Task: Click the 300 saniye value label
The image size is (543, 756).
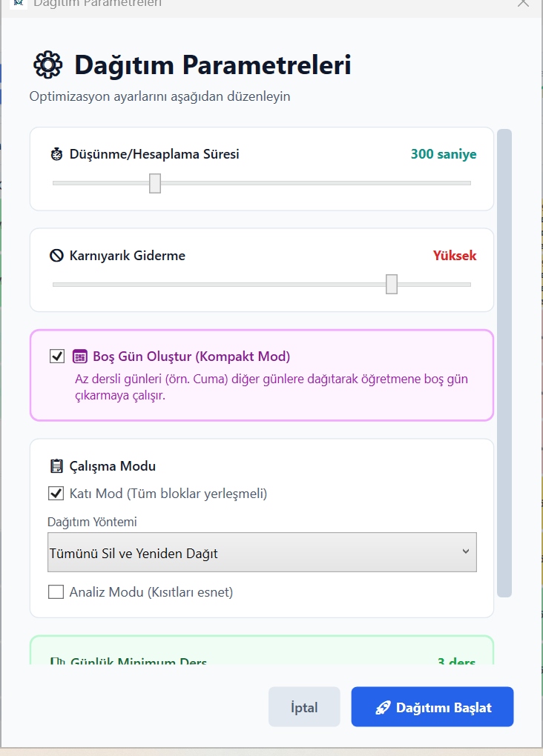Action: click(x=444, y=153)
